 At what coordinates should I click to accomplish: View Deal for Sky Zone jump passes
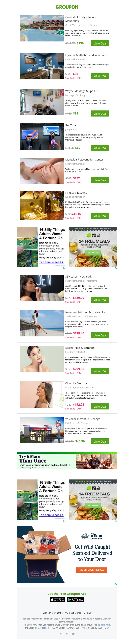(x=100, y=148)
